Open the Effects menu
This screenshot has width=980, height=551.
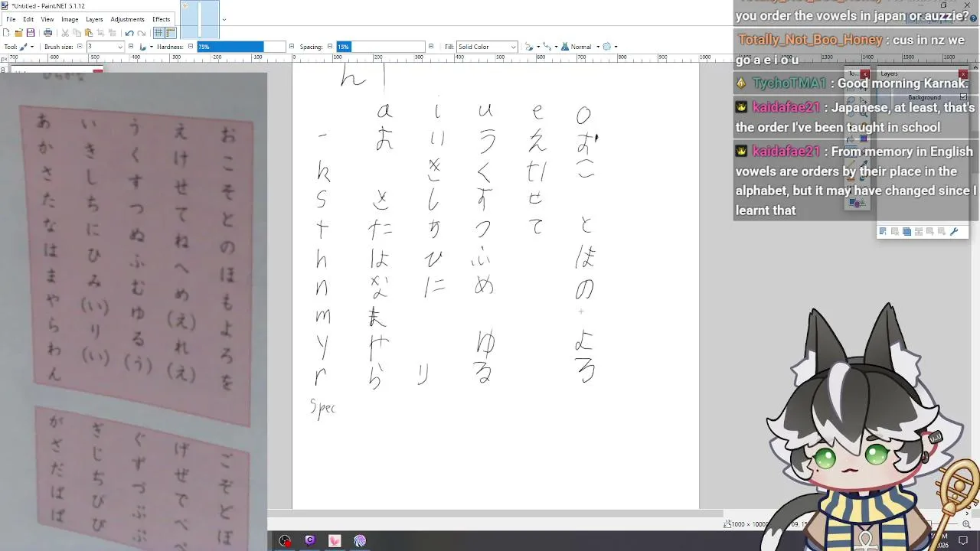(161, 19)
